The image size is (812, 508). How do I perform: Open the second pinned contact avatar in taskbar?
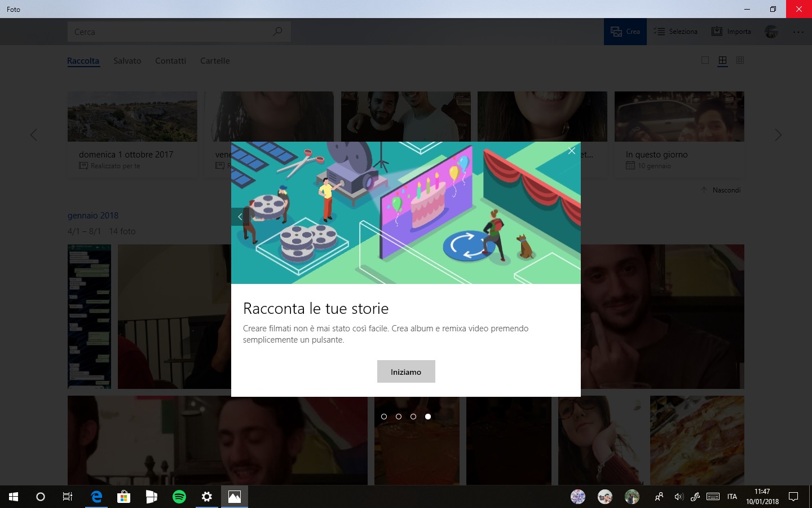coord(605,497)
